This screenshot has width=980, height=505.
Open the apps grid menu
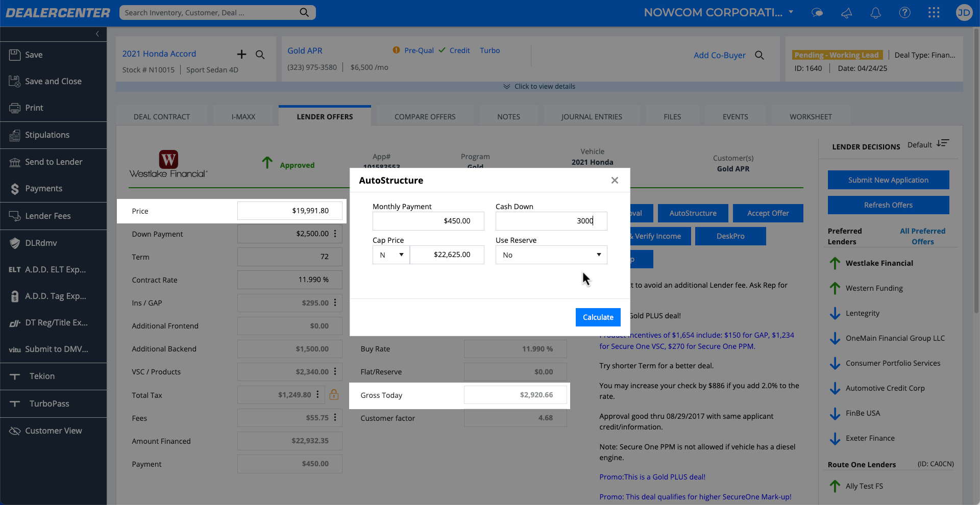coord(934,13)
